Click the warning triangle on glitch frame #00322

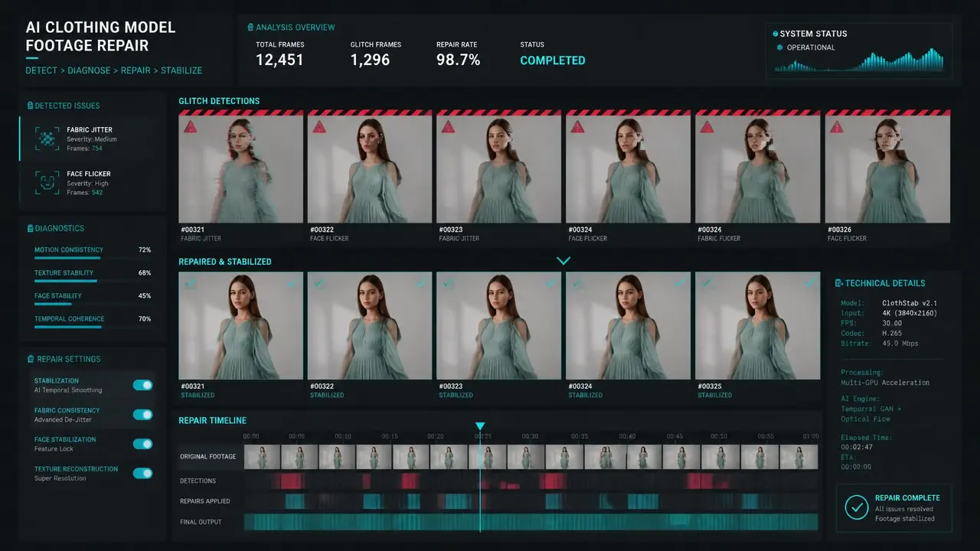(x=319, y=127)
